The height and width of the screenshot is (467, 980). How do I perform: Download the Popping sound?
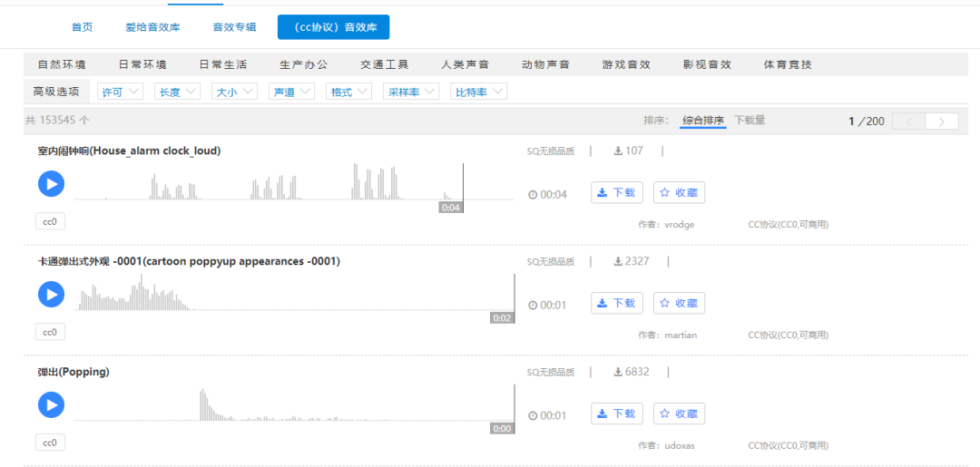click(x=617, y=413)
